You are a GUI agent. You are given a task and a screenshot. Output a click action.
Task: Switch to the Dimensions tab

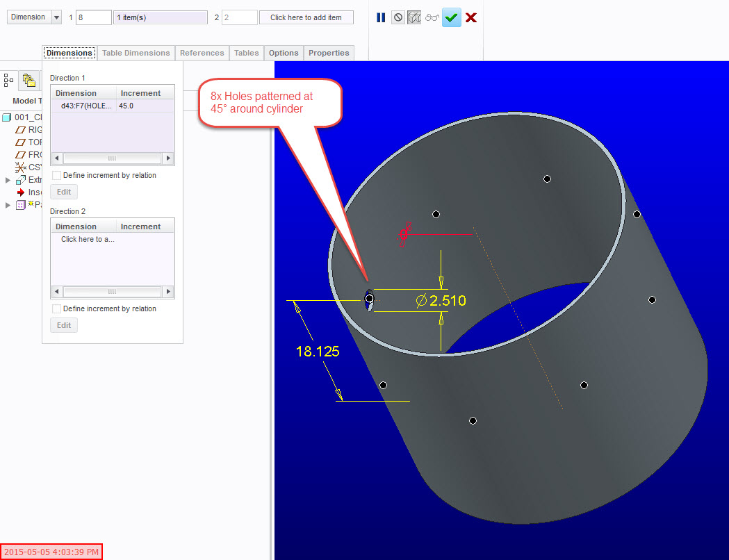69,53
